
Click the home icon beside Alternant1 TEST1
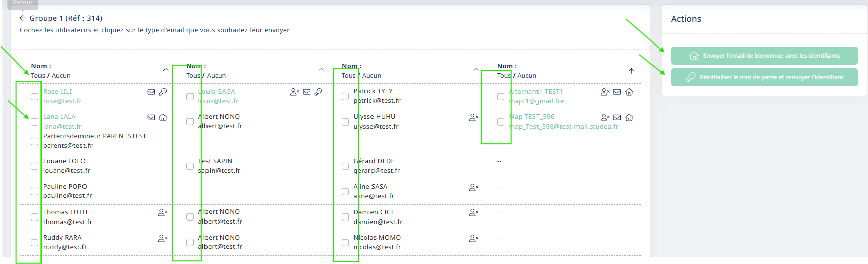tap(629, 92)
